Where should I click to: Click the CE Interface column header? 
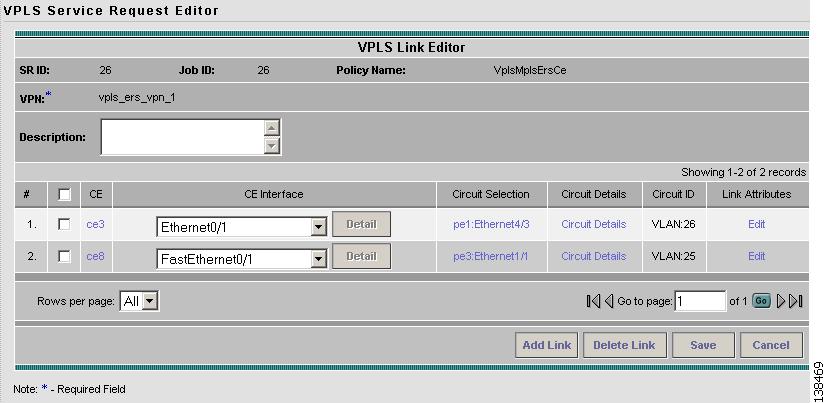[x=274, y=194]
